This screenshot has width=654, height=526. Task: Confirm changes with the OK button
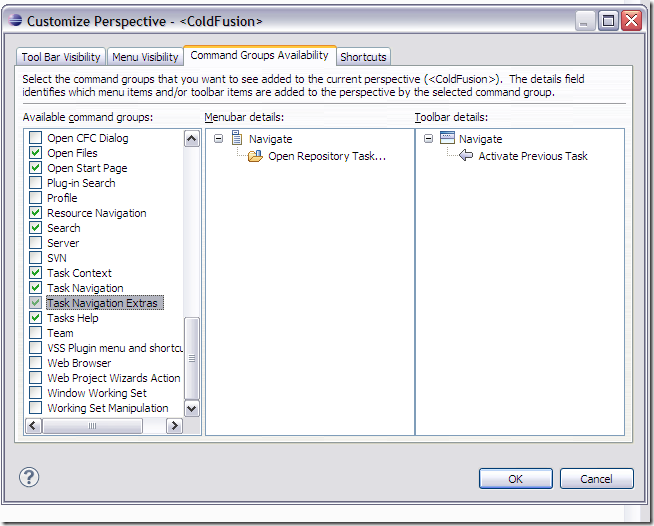click(x=515, y=479)
